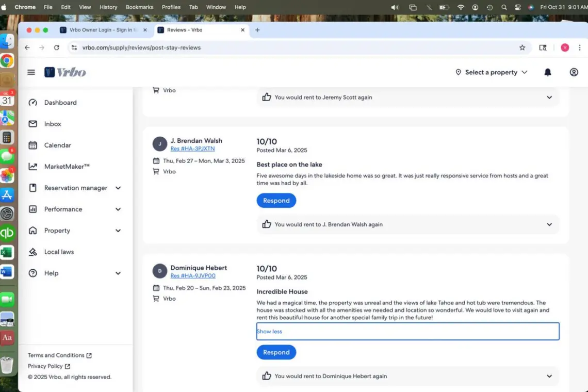Respond to the Best place on the lake review
This screenshot has width=588, height=392.
pyautogui.click(x=276, y=201)
